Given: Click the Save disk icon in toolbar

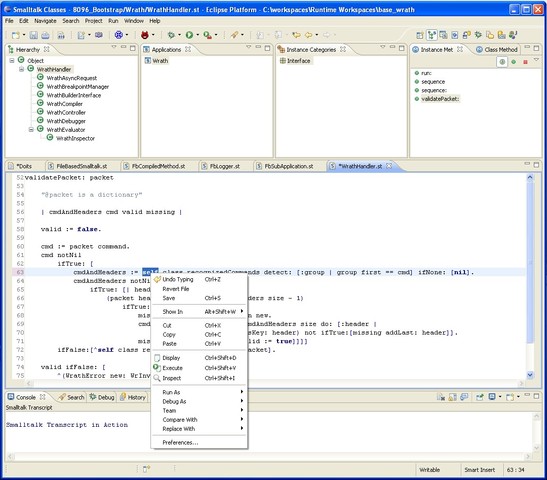Looking at the screenshot, I should tap(33, 35).
